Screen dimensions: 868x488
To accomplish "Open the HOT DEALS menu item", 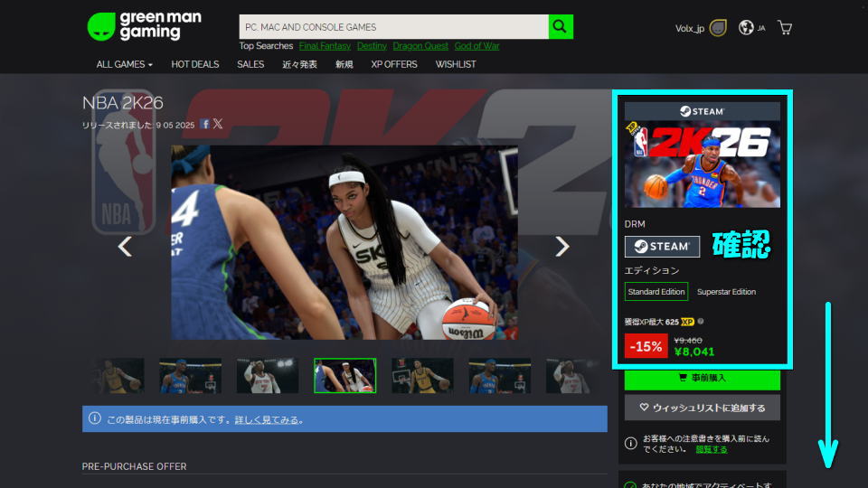I will pos(195,64).
